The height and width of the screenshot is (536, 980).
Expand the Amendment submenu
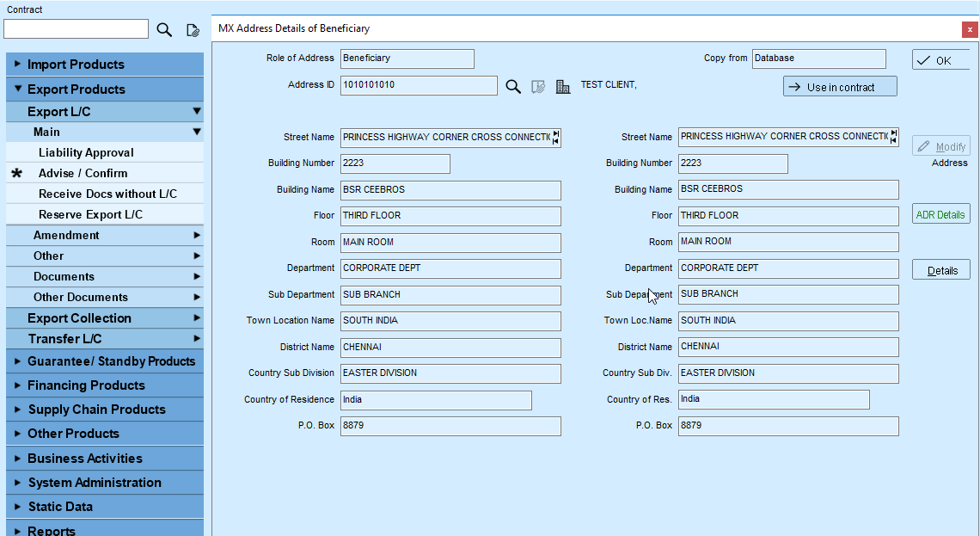click(x=105, y=235)
